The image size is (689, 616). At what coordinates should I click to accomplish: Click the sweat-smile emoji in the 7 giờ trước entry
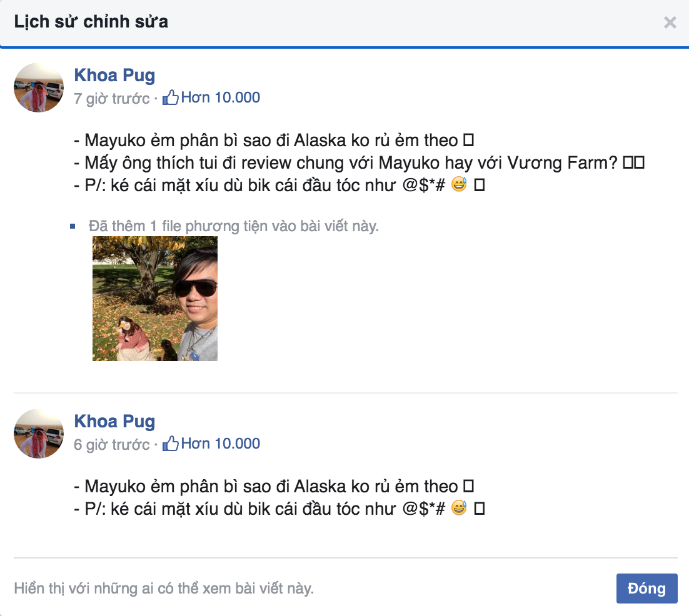(458, 186)
